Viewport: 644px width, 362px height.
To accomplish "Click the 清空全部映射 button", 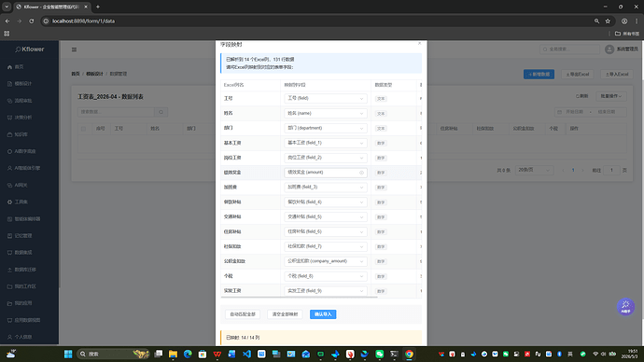I will click(x=285, y=314).
